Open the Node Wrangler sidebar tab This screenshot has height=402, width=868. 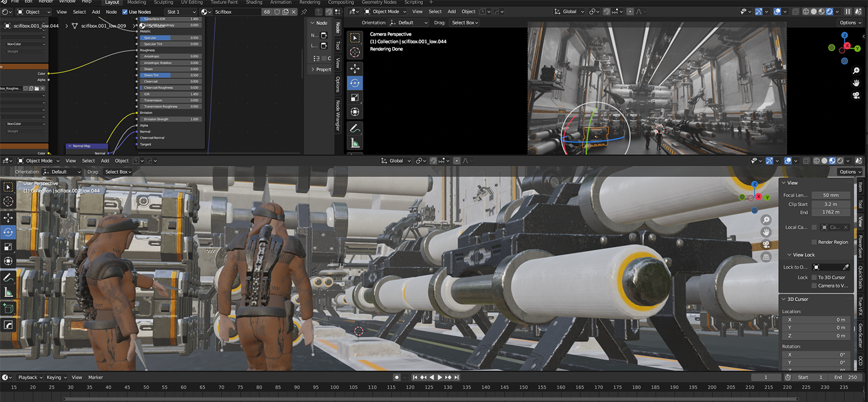[x=338, y=116]
